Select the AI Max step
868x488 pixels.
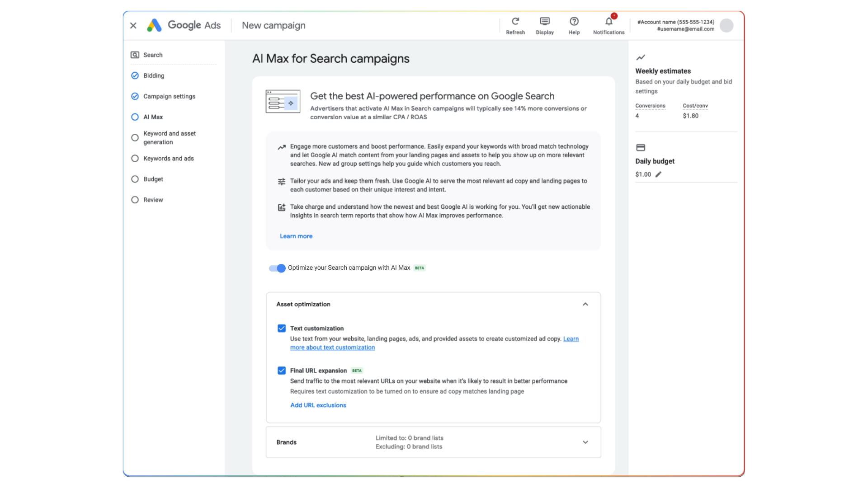[153, 117]
